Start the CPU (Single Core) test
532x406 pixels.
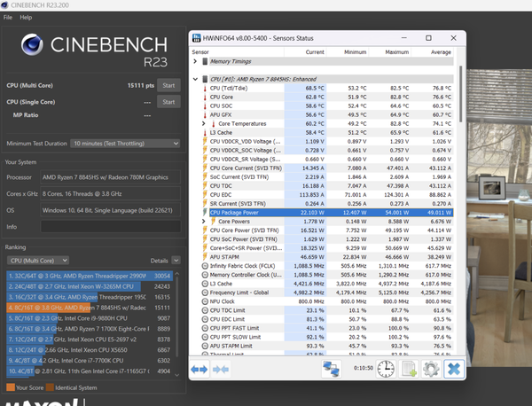click(x=168, y=102)
